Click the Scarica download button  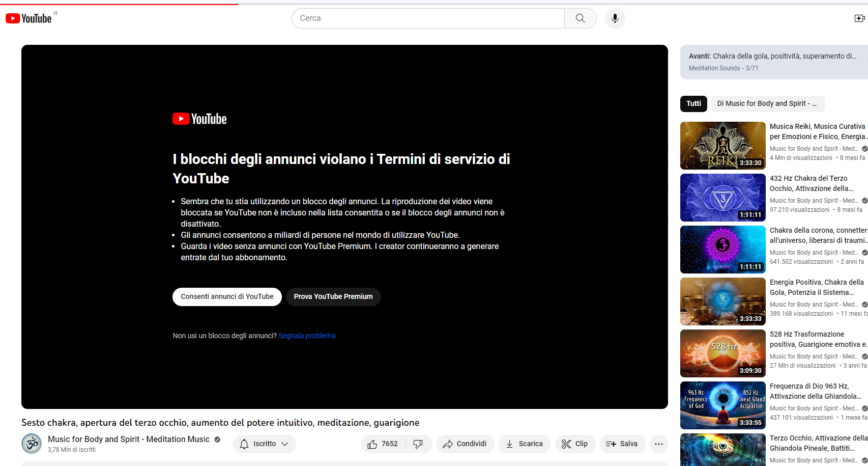pos(525,444)
